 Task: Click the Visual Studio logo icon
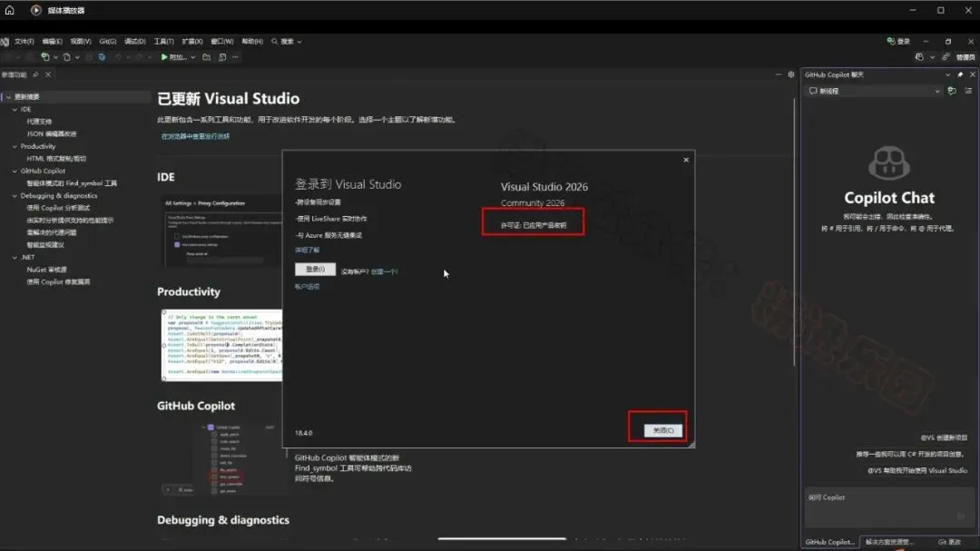coord(5,41)
